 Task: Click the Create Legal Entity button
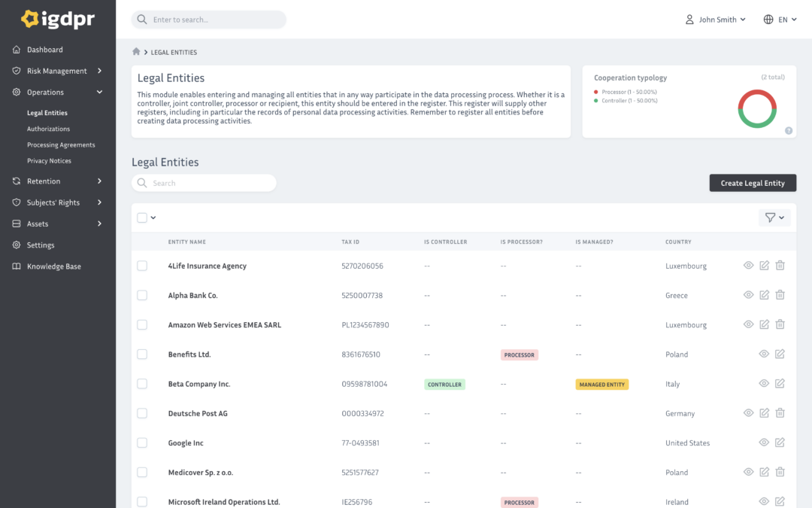click(x=753, y=182)
